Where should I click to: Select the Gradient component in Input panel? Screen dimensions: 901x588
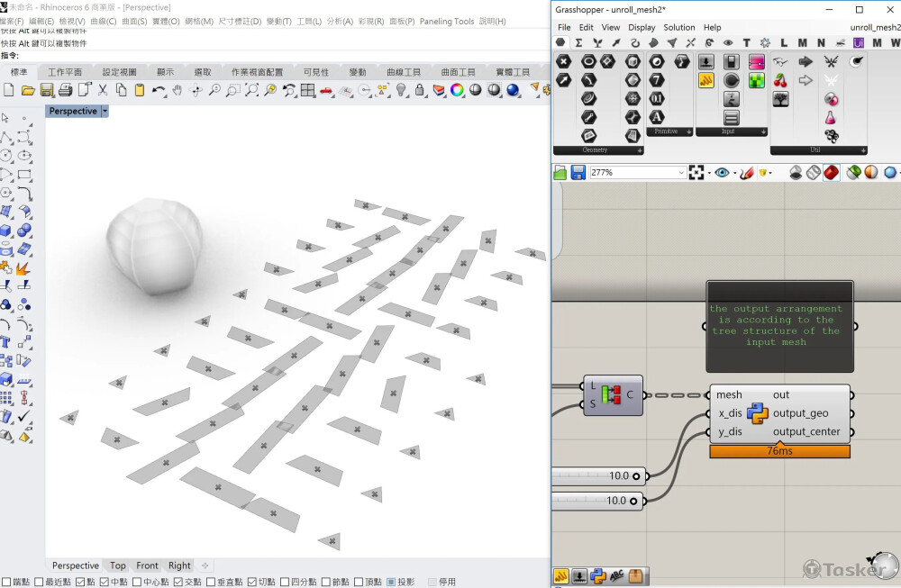[757, 61]
